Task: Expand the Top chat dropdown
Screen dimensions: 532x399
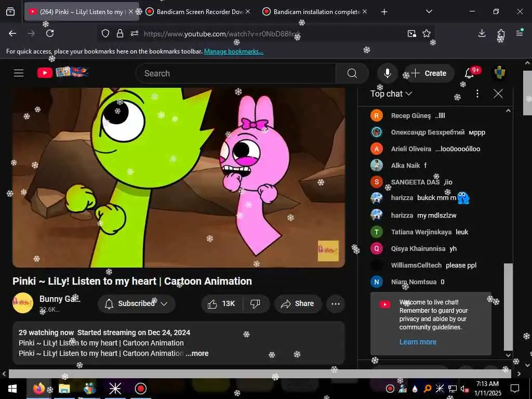Action: [x=391, y=94]
